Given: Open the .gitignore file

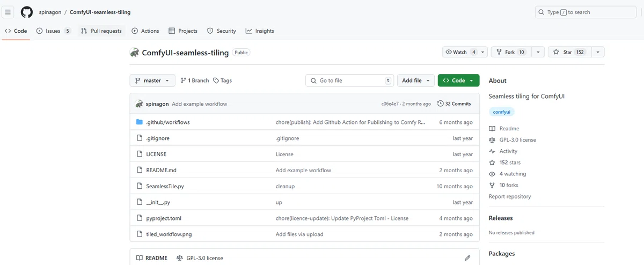Looking at the screenshot, I should (158, 138).
